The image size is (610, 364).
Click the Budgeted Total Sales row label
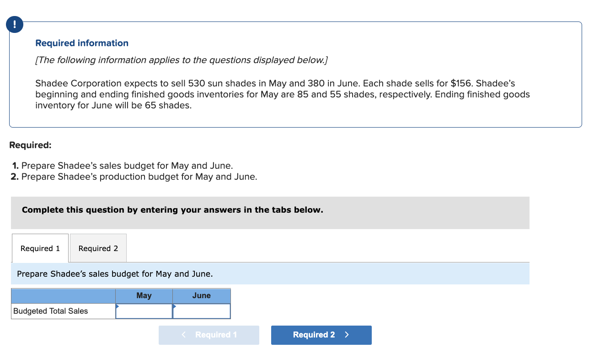[x=51, y=311]
